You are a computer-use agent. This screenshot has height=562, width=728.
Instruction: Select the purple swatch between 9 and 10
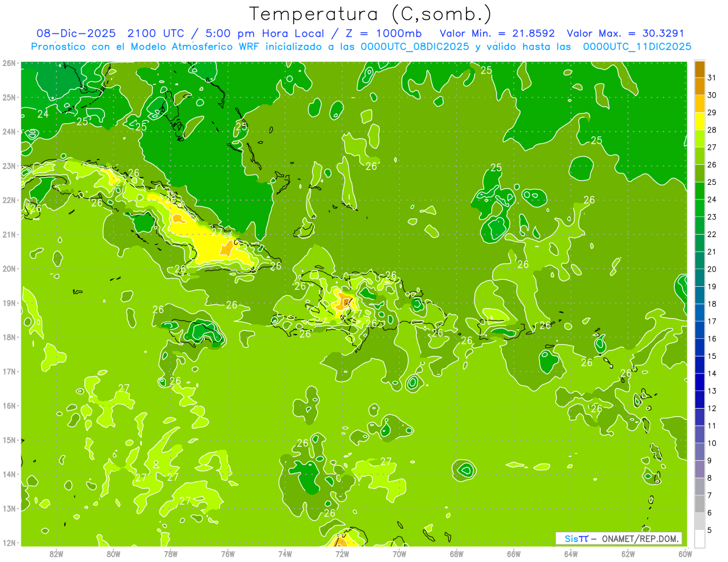699,452
